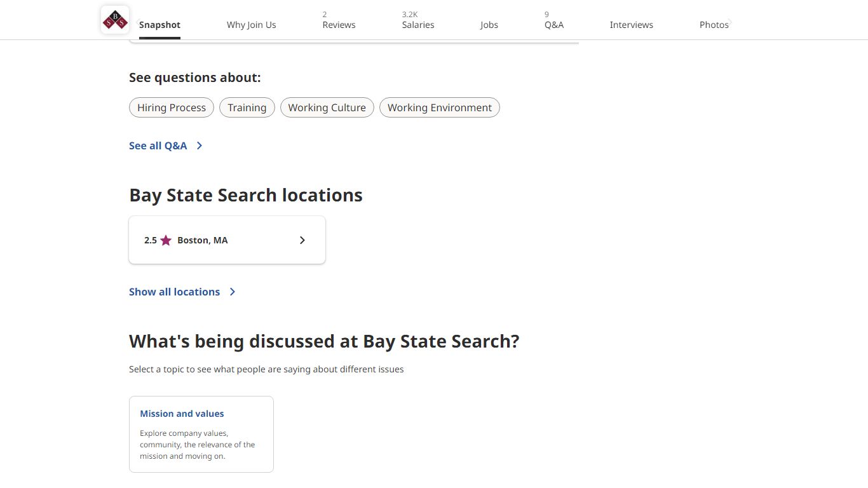Click the Bay State Search logo icon
868x488 pixels.
[115, 20]
